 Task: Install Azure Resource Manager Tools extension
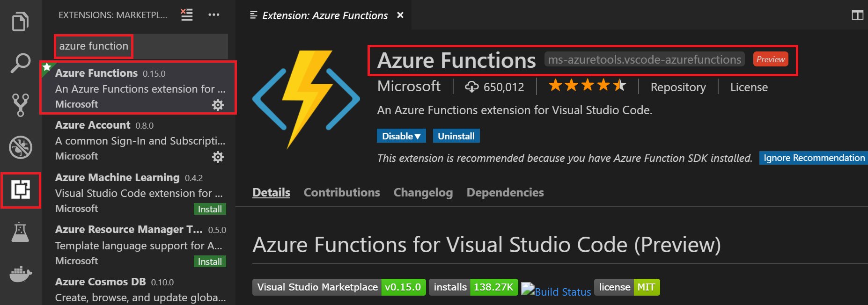[210, 261]
